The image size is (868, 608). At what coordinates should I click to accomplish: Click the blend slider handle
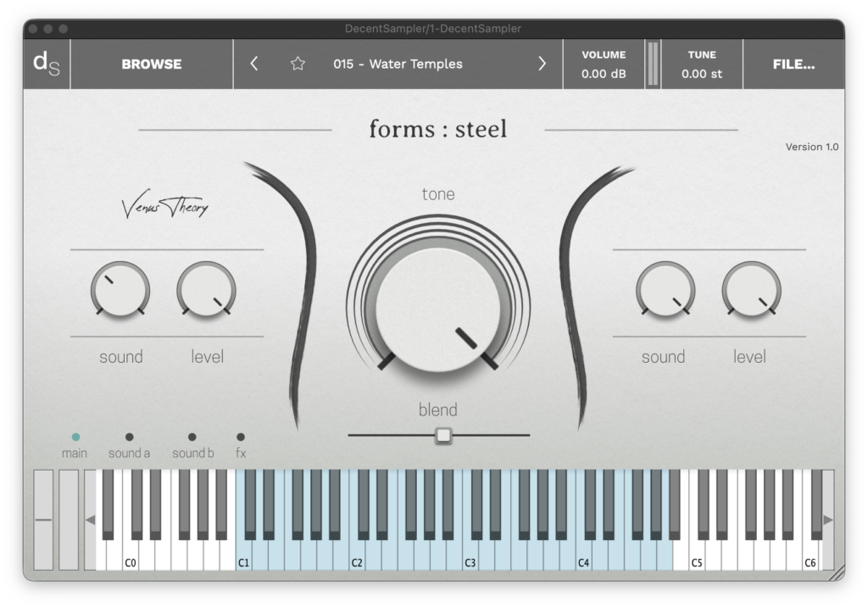[443, 435]
